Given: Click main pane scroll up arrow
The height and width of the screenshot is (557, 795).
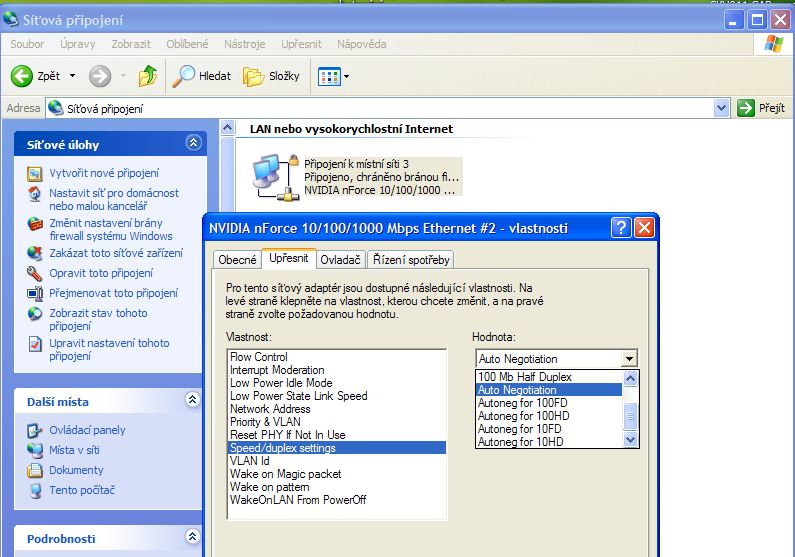Looking at the screenshot, I should click(x=228, y=128).
